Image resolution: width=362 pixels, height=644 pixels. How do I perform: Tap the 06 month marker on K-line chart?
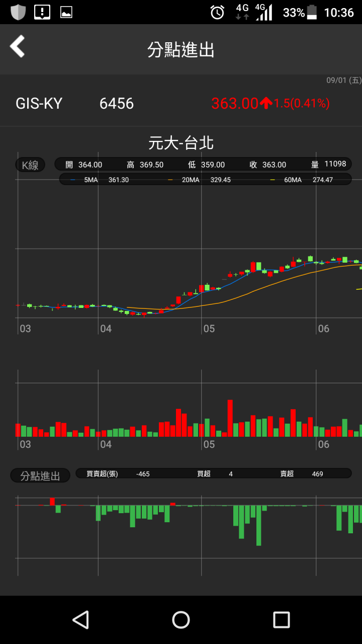[x=324, y=329]
